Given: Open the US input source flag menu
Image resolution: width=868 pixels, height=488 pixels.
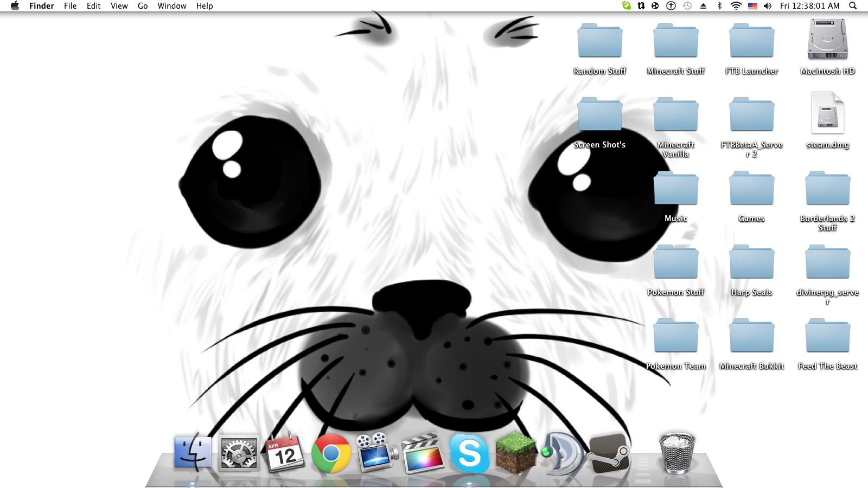Looking at the screenshot, I should [752, 6].
